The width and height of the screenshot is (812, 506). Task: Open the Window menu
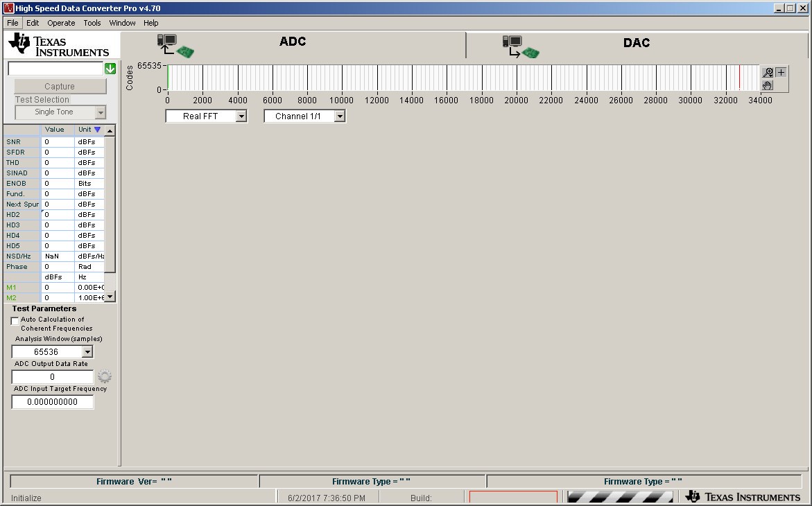tap(122, 23)
